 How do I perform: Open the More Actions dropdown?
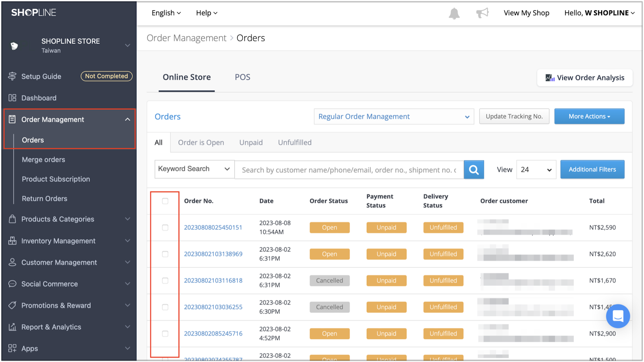(589, 116)
